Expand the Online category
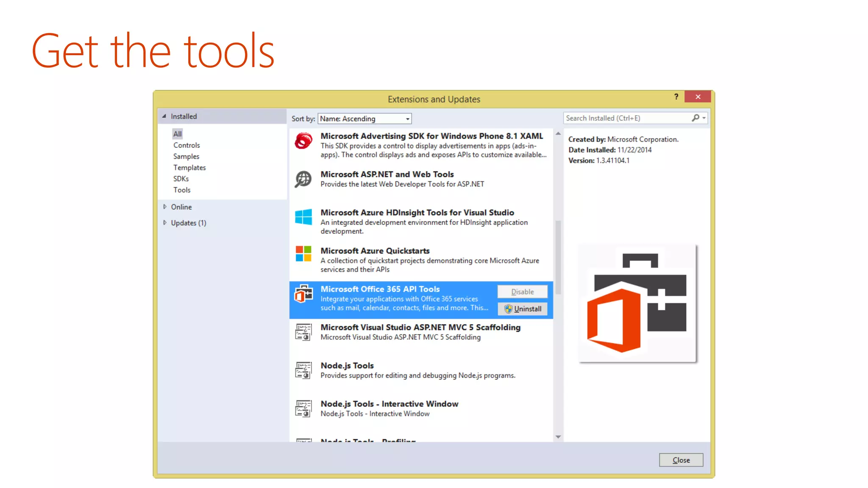868x488 pixels. tap(165, 207)
